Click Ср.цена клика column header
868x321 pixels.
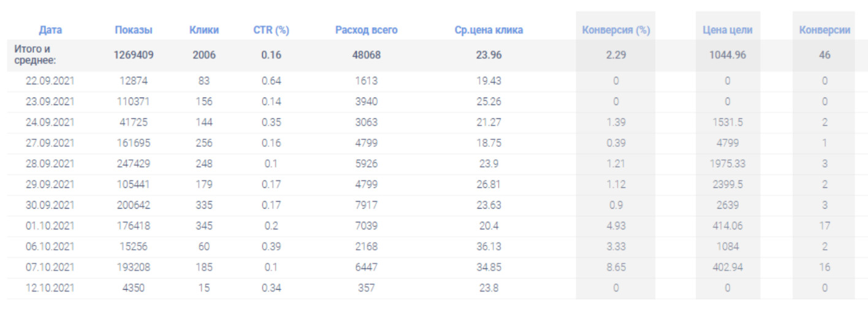tap(489, 30)
